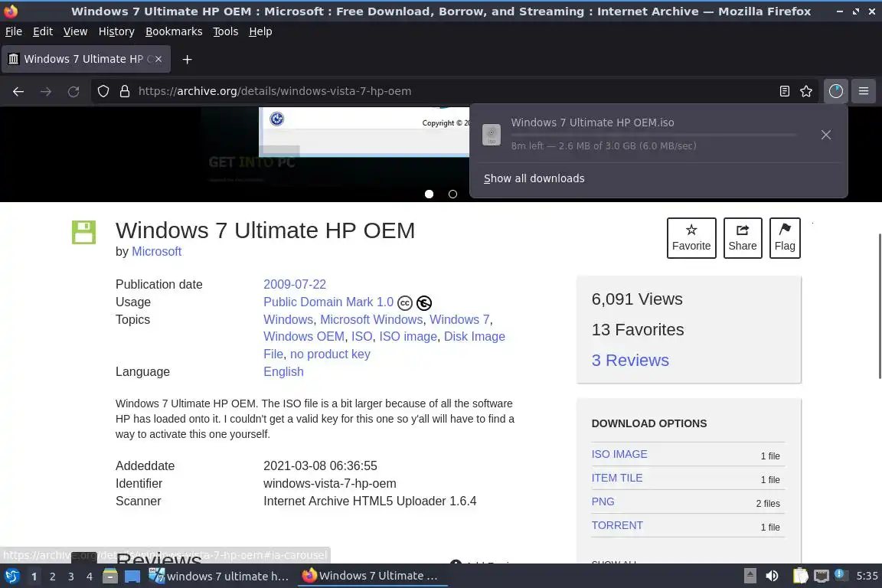Open the Bookmarks menu
882x588 pixels.
(174, 31)
